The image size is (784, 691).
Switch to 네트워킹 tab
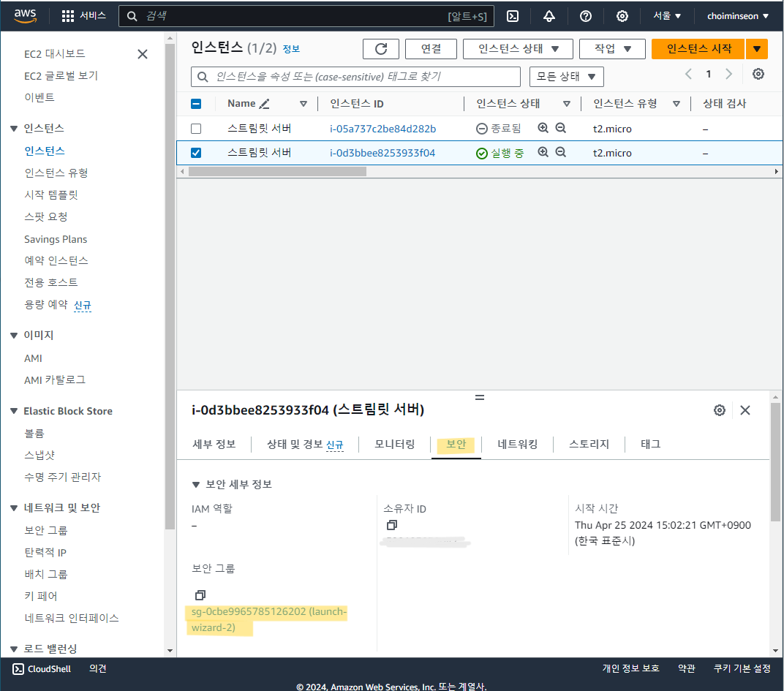518,444
